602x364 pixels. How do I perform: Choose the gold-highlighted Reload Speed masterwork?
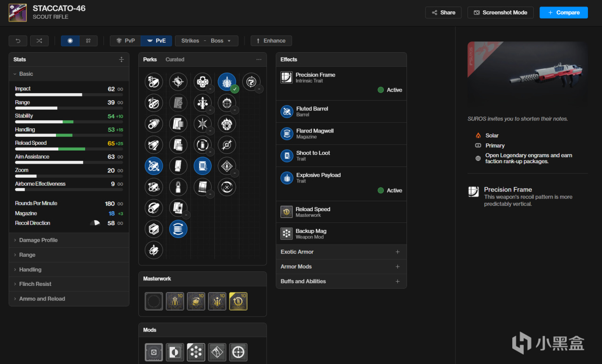point(238,301)
